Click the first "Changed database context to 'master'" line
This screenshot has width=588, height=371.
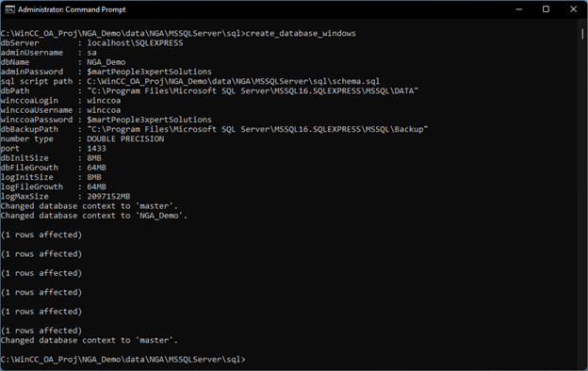(x=90, y=206)
